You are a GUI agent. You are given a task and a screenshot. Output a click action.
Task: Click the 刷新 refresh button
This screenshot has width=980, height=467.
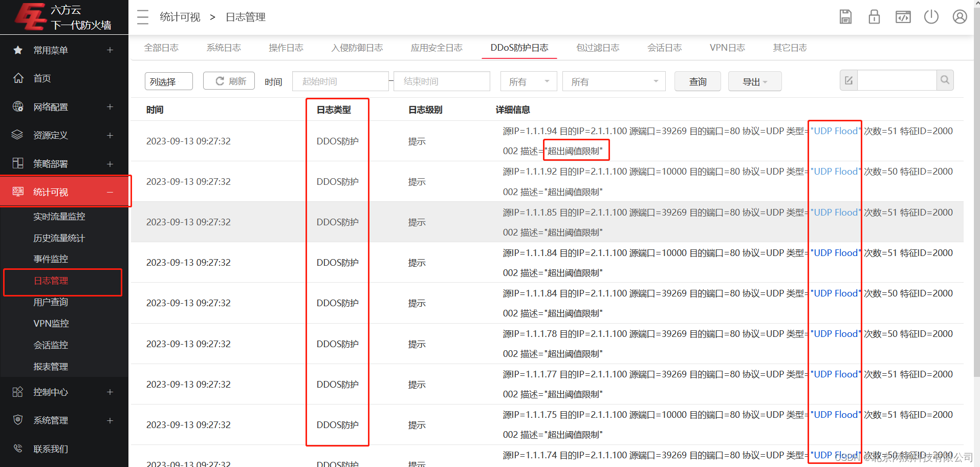229,81
